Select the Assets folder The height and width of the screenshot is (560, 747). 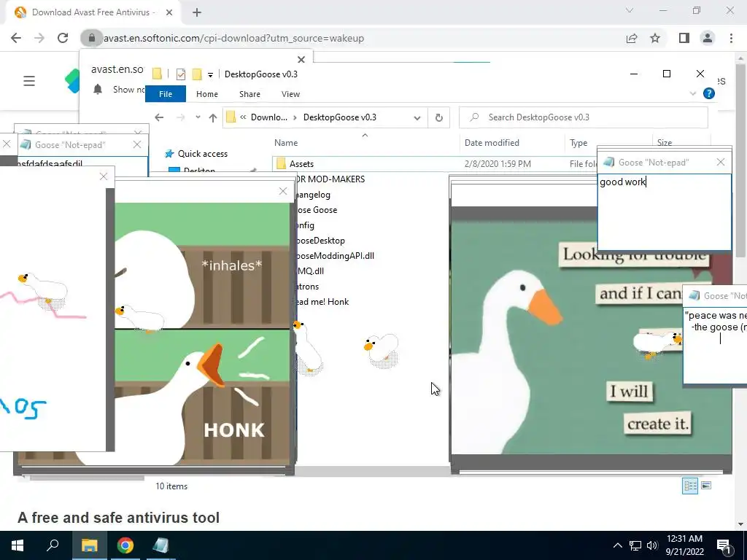tap(301, 164)
